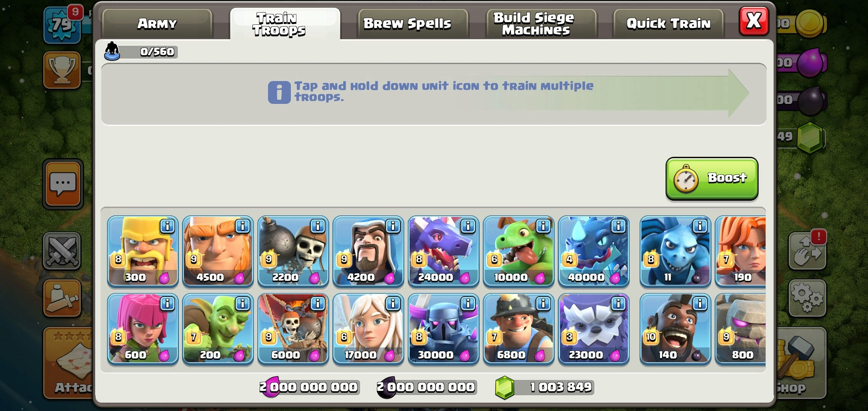Image resolution: width=868 pixels, height=411 pixels.
Task: Select the Healer troop costing 17000
Action: 368,329
